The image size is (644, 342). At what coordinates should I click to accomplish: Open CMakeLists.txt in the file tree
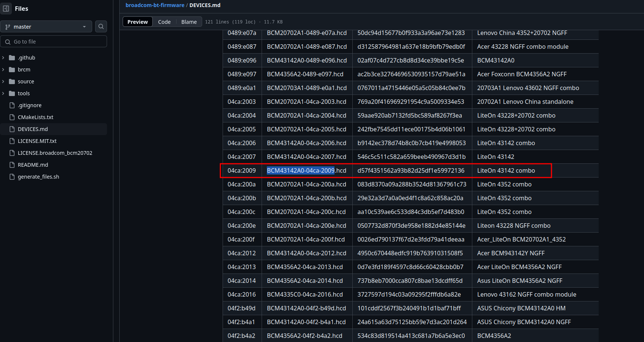point(36,117)
